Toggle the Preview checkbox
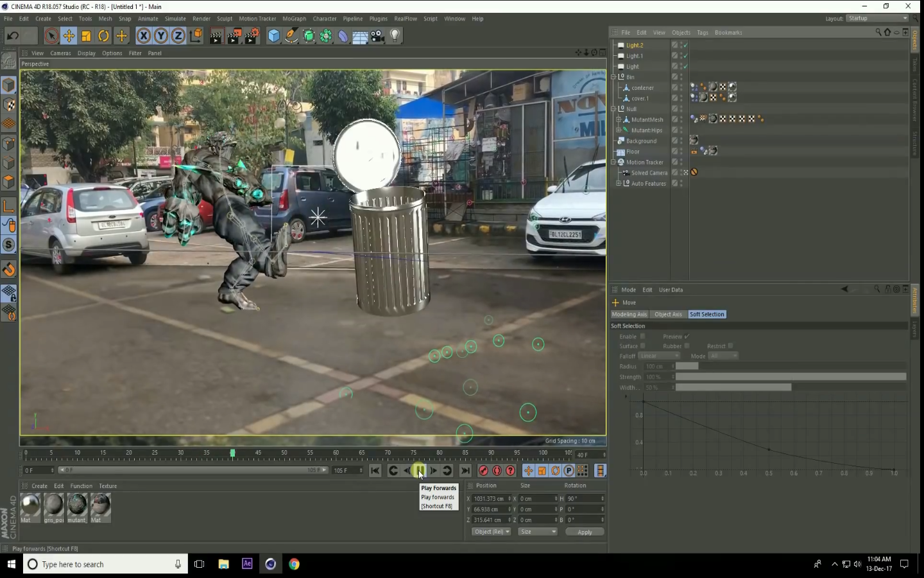The width and height of the screenshot is (924, 578). click(687, 337)
